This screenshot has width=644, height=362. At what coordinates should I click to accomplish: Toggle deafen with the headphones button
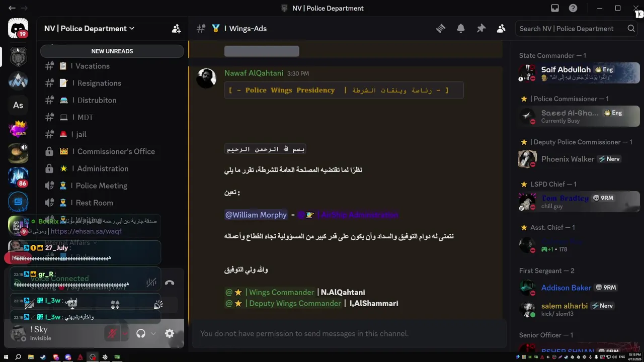click(x=141, y=333)
